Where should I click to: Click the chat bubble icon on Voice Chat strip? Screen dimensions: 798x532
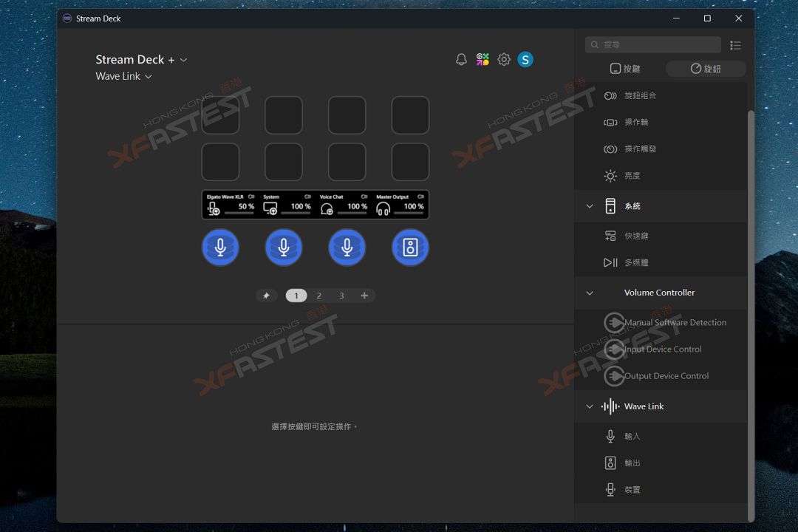click(327, 208)
